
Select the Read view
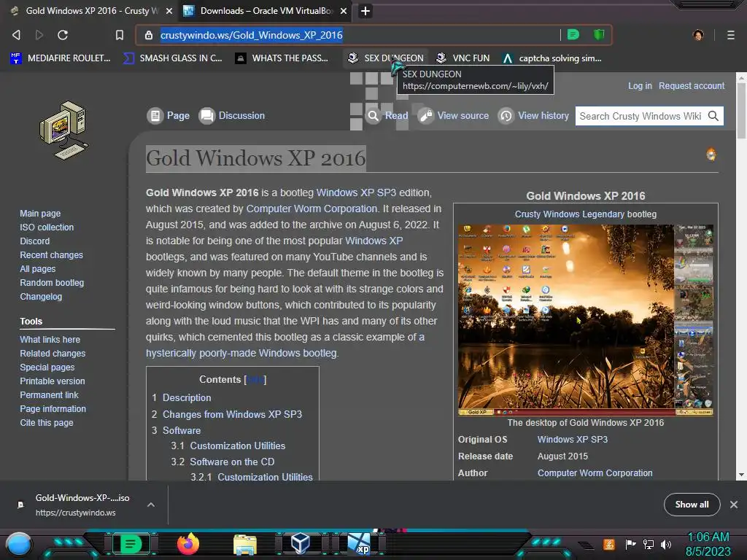(x=387, y=116)
